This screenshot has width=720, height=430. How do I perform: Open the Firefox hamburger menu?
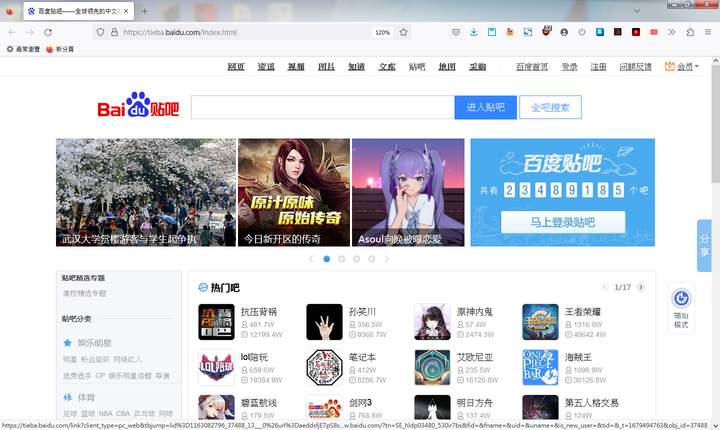tap(708, 32)
